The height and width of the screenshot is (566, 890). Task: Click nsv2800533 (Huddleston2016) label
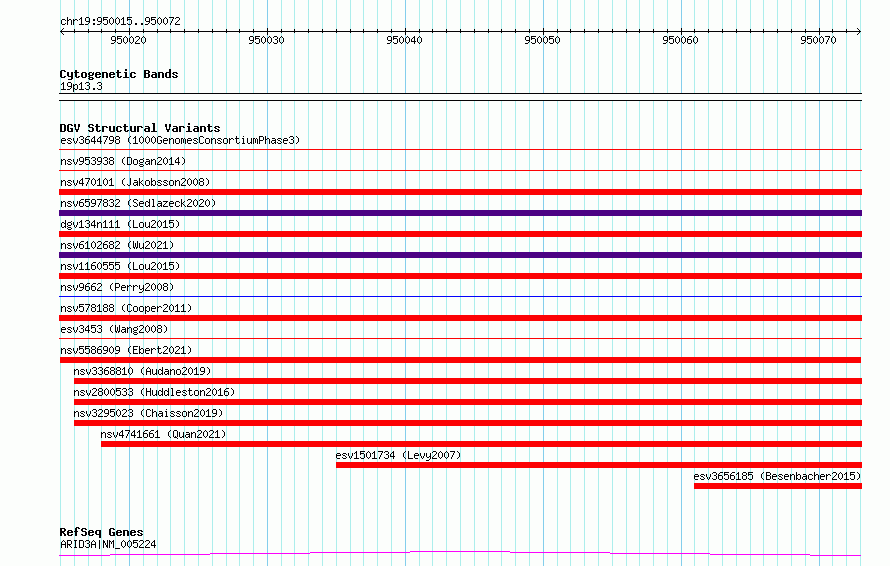[154, 392]
